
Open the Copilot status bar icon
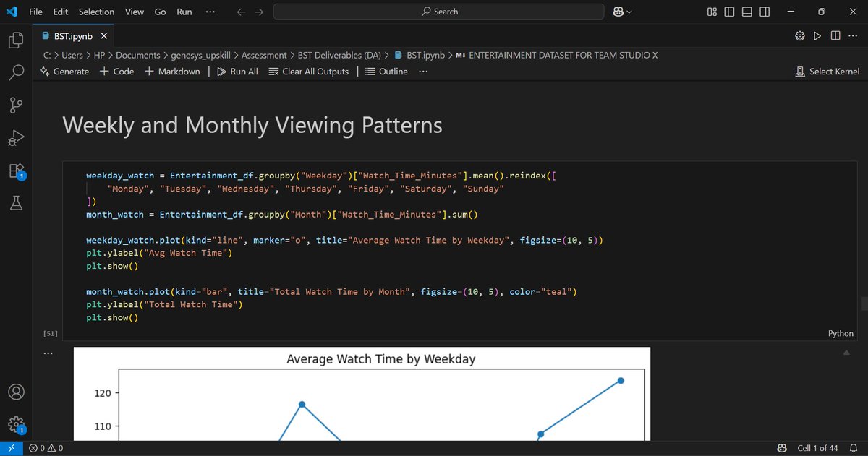click(x=782, y=448)
